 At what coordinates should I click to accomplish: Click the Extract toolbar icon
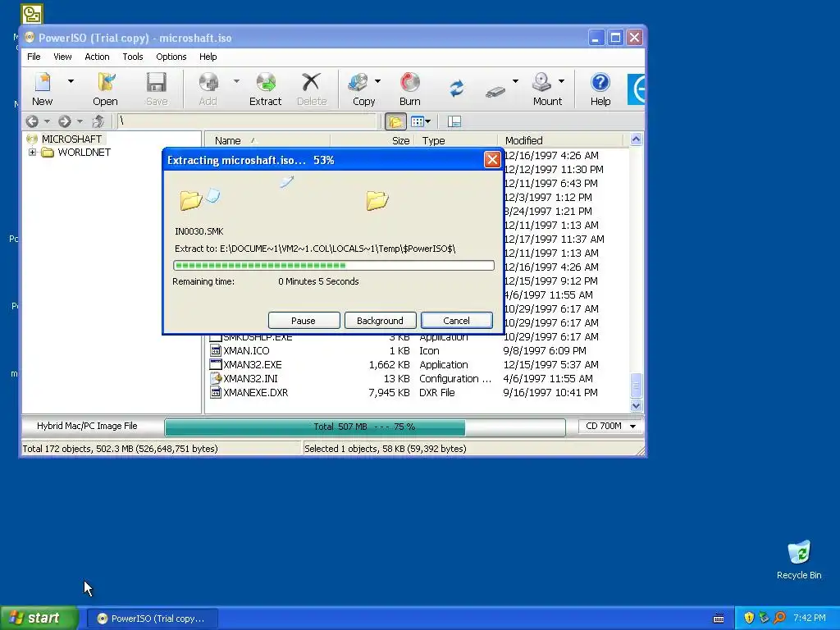click(265, 83)
